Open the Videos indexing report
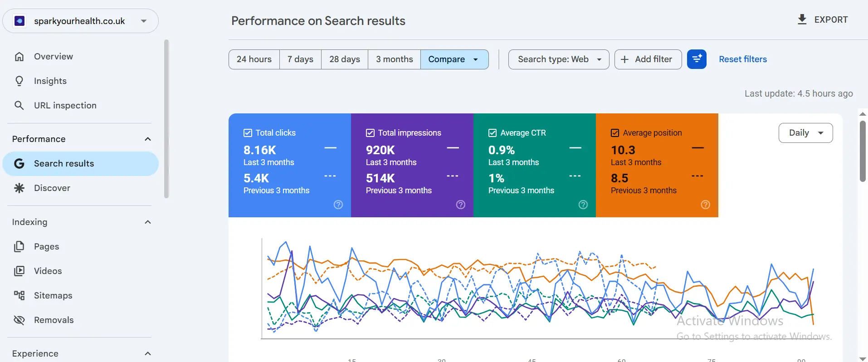868x362 pixels. [81, 271]
